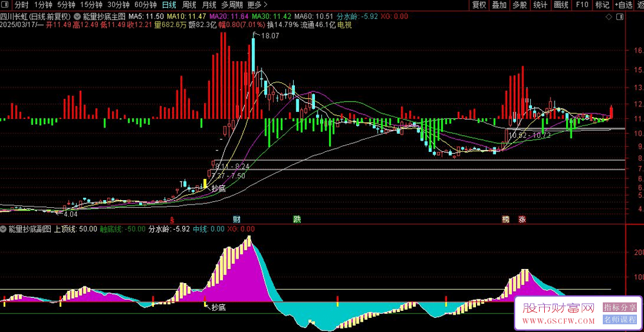Screen dimensions: 644x332
Task: Click the diamond icon in the chart corner
Action: pyautogui.click(x=610, y=17)
